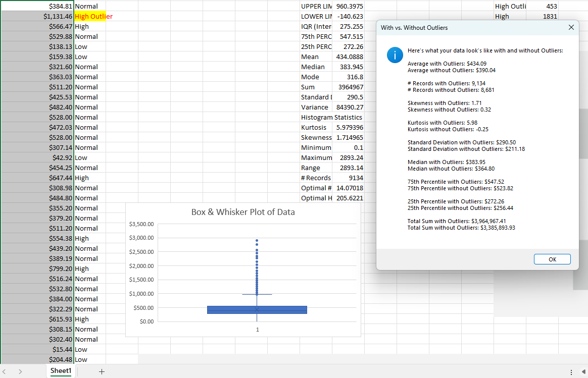Select the Median value cell 383.945
588x378 pixels.
[349, 67]
